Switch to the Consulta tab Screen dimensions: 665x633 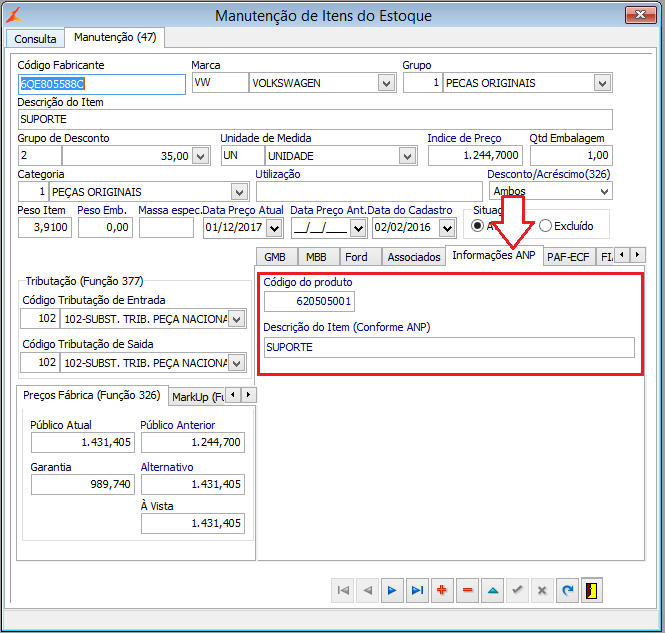[x=35, y=38]
